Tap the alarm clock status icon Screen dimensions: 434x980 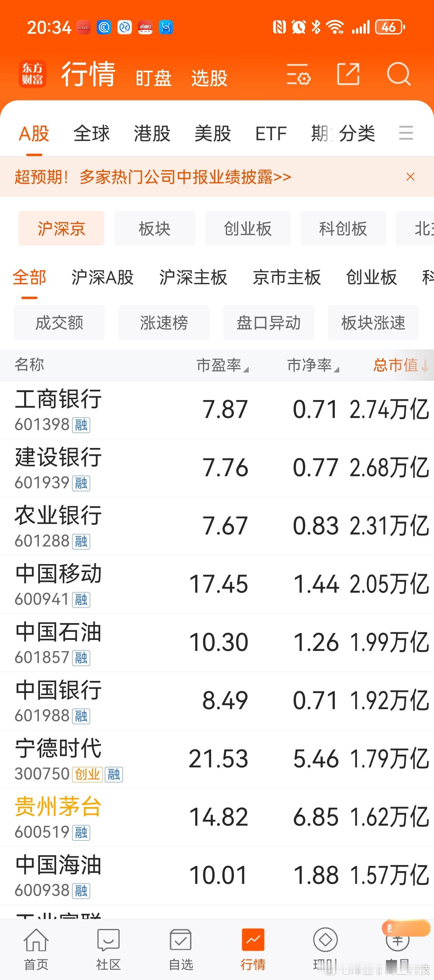pyautogui.click(x=299, y=27)
